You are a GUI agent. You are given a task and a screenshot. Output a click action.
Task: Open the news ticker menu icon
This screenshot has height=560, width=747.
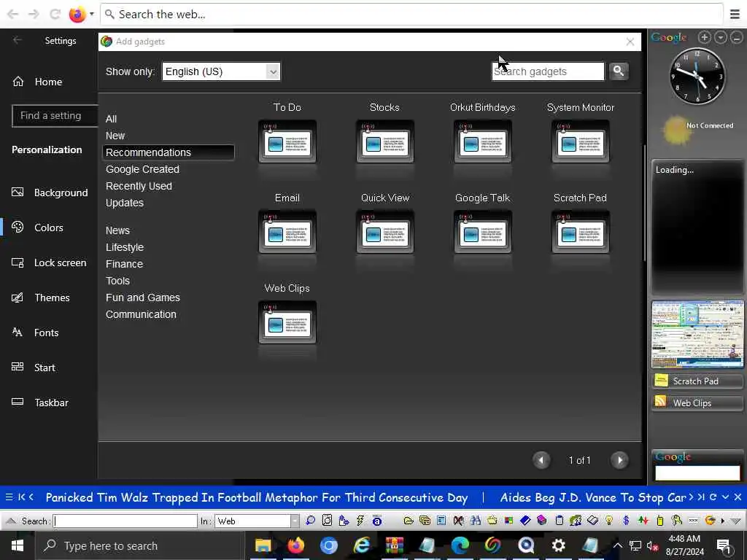[x=9, y=497]
